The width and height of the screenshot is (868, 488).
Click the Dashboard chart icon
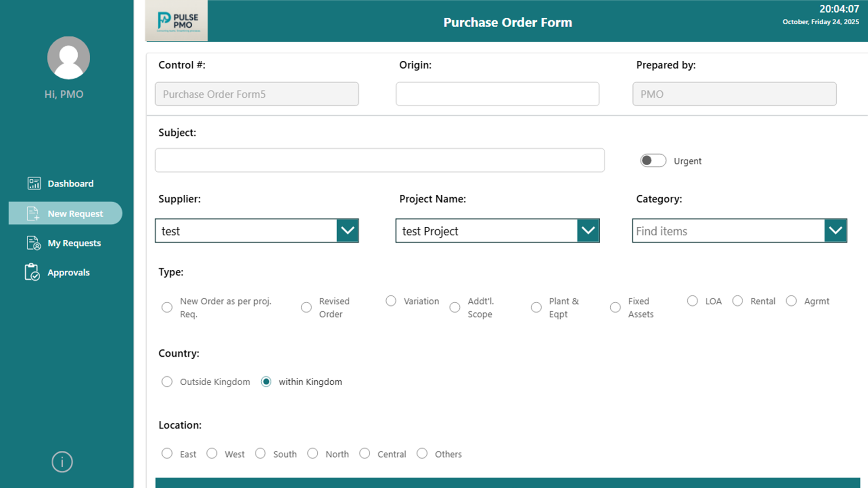(x=34, y=183)
